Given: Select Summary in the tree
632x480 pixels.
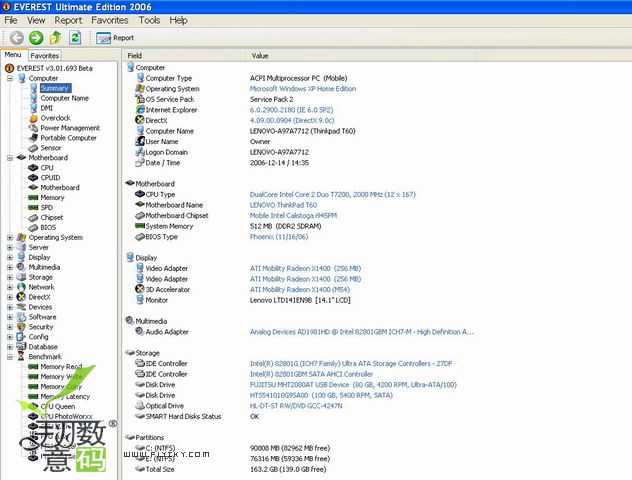Looking at the screenshot, I should pyautogui.click(x=55, y=88).
